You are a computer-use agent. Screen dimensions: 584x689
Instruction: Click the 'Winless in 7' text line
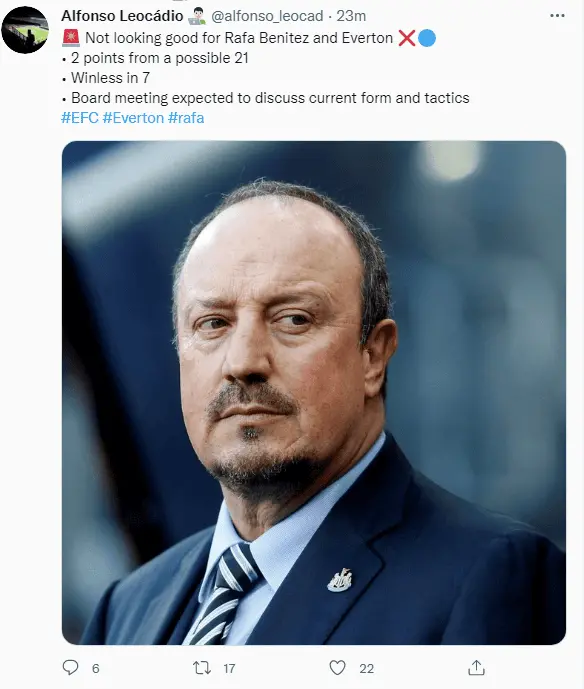(110, 78)
